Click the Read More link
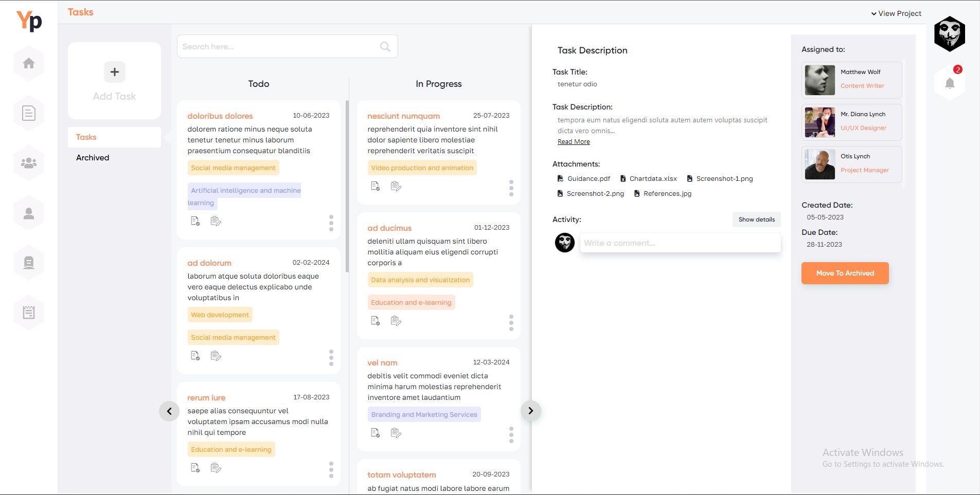 point(574,142)
